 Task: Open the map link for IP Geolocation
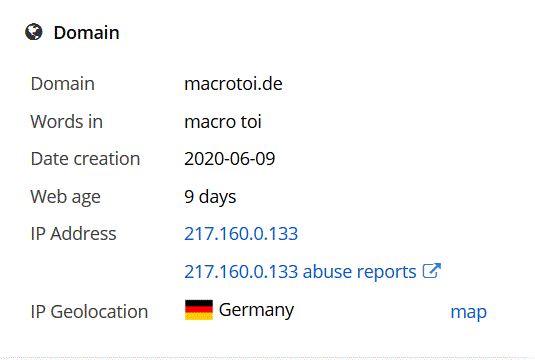pyautogui.click(x=468, y=312)
